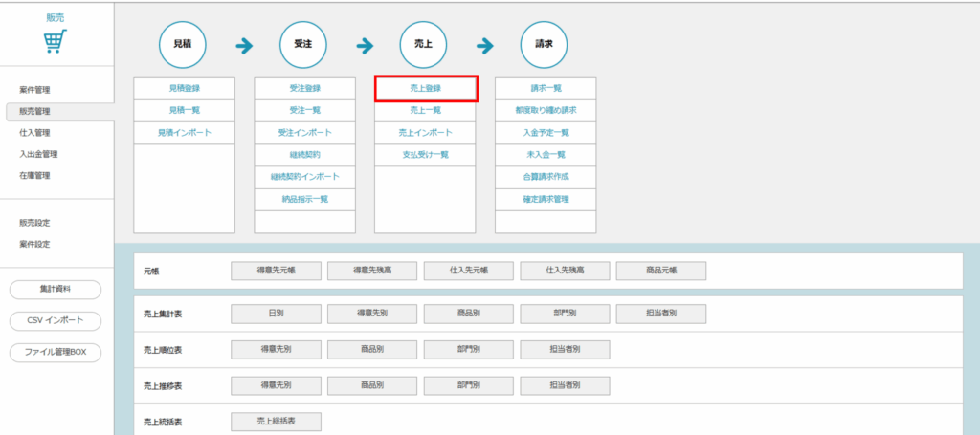
Task: Click the 請求 circle step icon
Action: click(x=546, y=45)
